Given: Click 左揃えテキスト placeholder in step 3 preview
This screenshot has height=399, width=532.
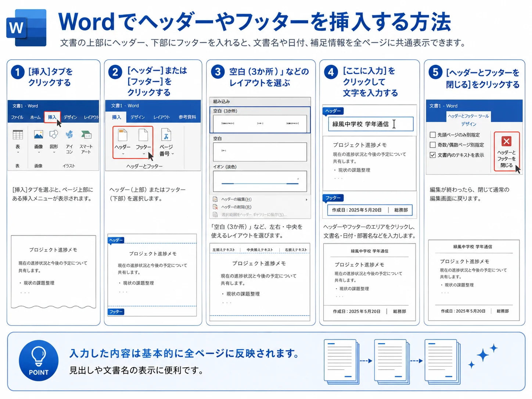Looking at the screenshot, I should click(224, 250).
